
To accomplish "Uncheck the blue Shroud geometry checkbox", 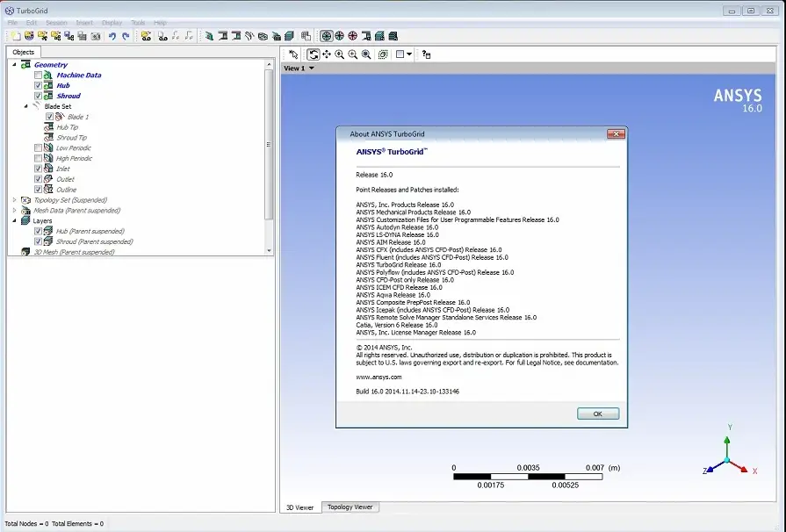I will [38, 97].
